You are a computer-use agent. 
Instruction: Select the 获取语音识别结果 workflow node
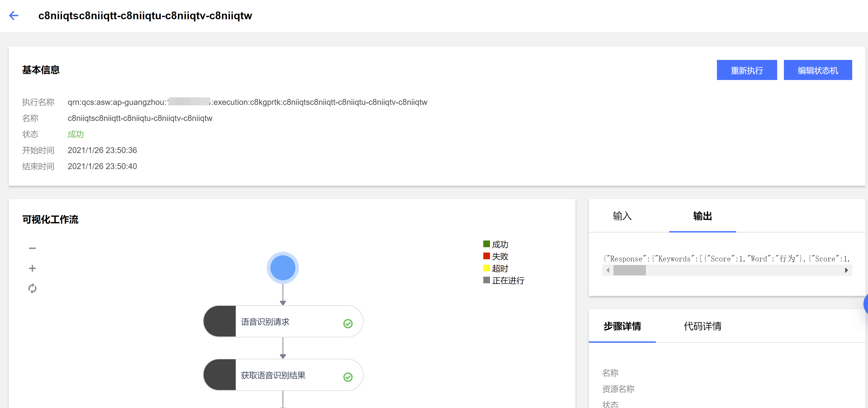tap(273, 375)
